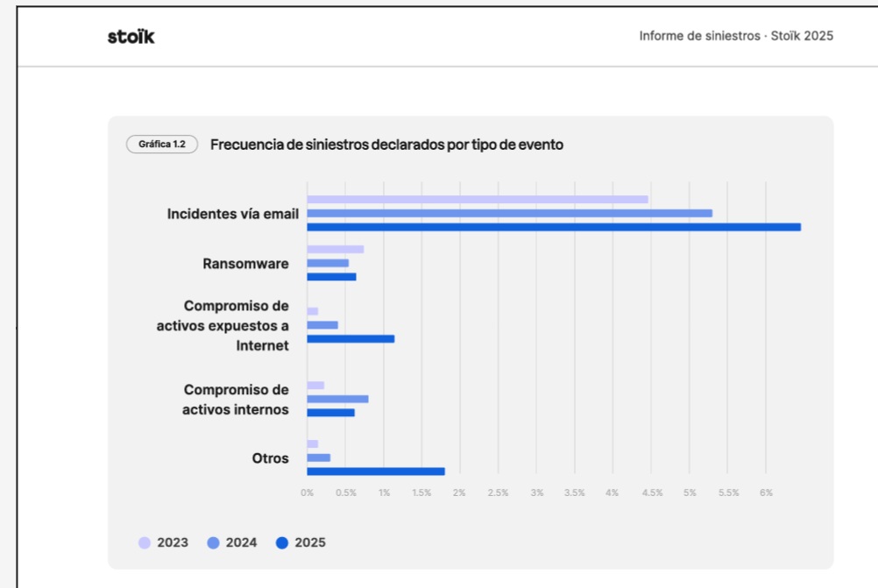Click the 'Compromiso de activos internos' label
The width and height of the screenshot is (878, 588).
[x=236, y=400]
